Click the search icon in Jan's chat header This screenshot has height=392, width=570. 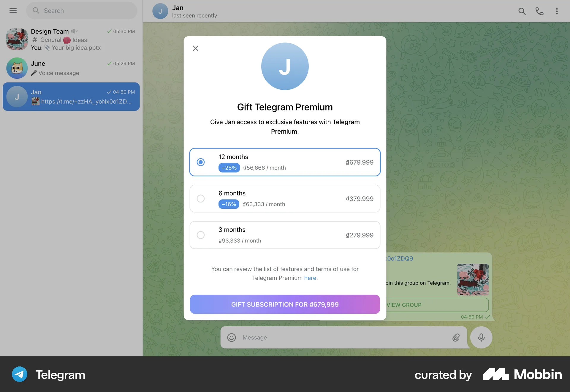coord(522,11)
